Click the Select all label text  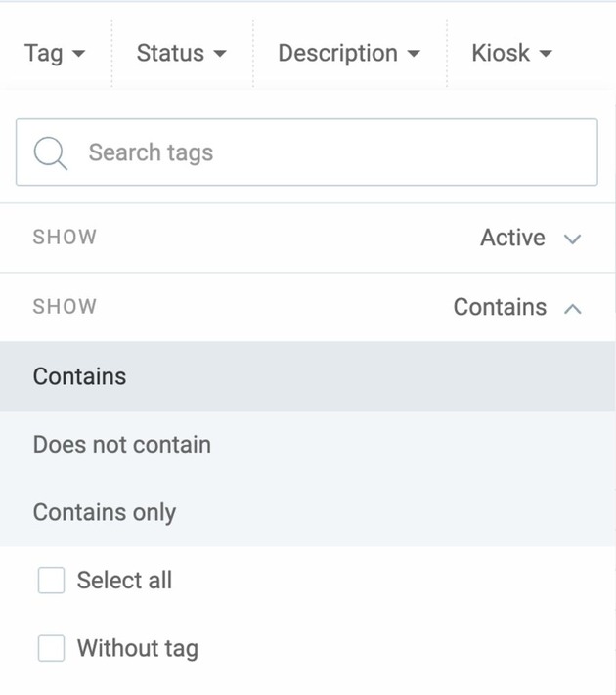pos(124,581)
